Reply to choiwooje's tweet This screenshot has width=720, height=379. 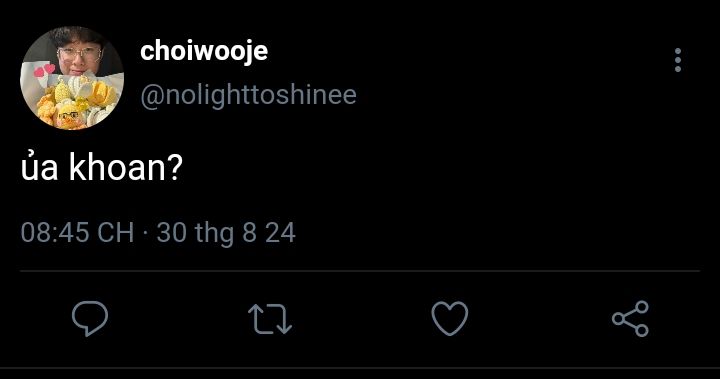click(90, 318)
